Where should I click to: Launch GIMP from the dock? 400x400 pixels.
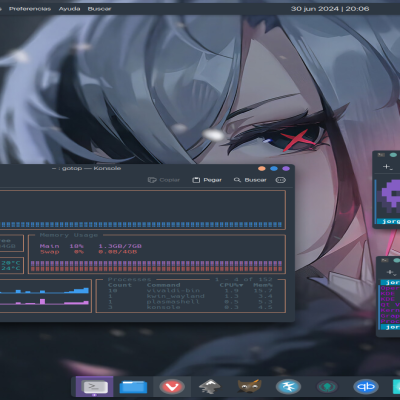249,386
